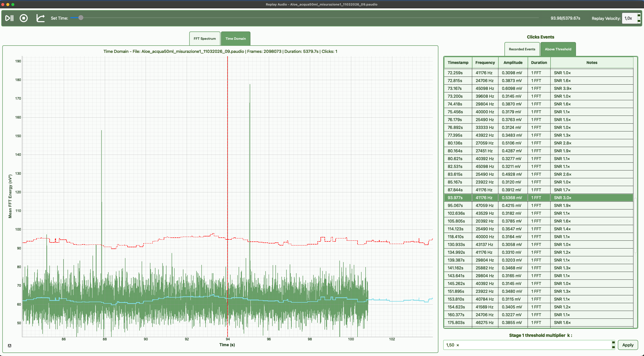Select the event row at 80.621s

pyautogui.click(x=538, y=159)
